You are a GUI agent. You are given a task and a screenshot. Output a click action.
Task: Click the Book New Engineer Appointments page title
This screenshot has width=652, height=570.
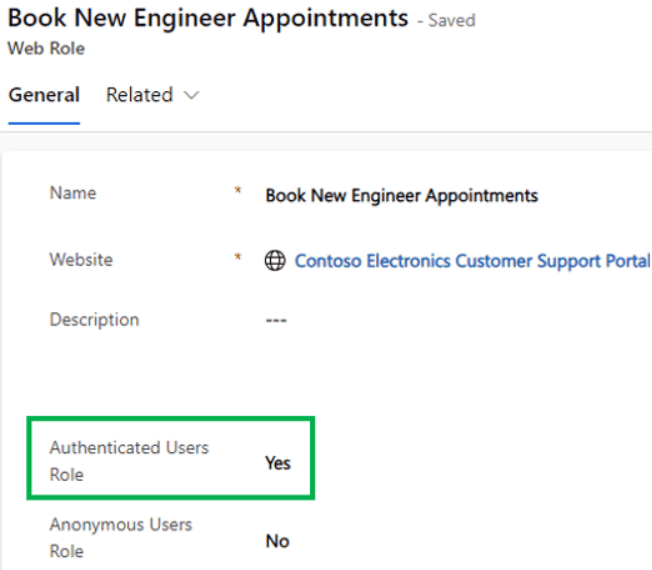click(x=208, y=18)
